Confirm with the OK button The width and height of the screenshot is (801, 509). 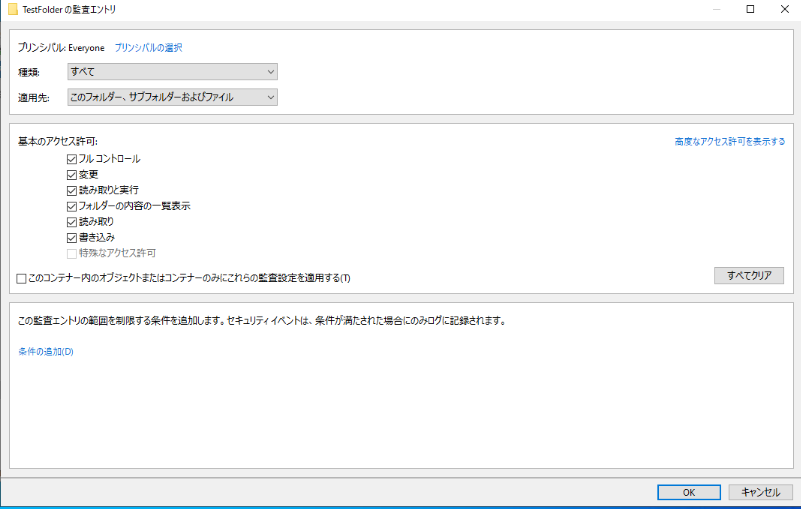click(x=688, y=492)
